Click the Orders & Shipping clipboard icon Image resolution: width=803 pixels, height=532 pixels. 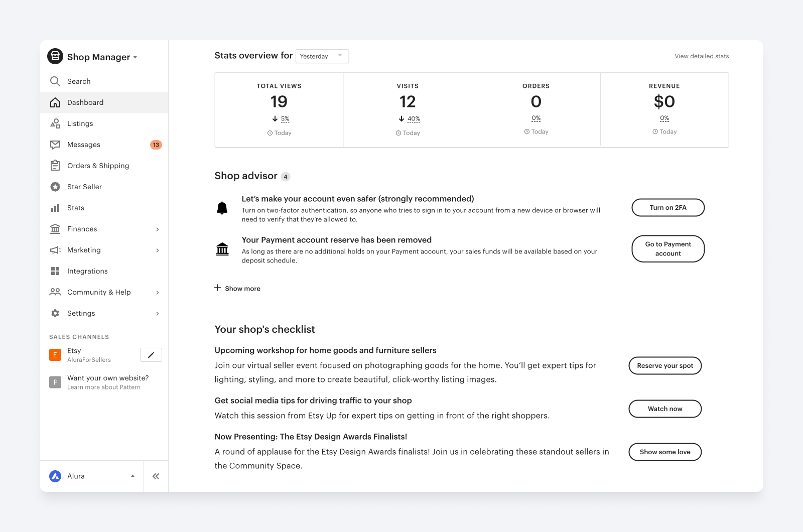click(55, 165)
